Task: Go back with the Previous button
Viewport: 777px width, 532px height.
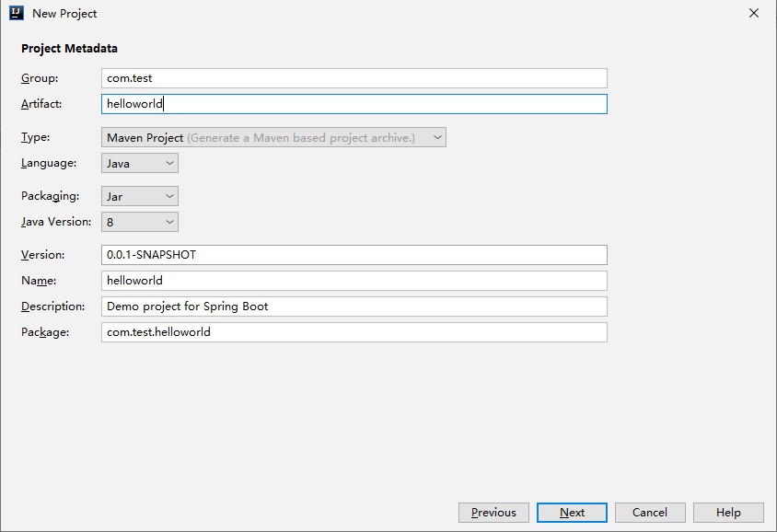Action: click(x=493, y=512)
